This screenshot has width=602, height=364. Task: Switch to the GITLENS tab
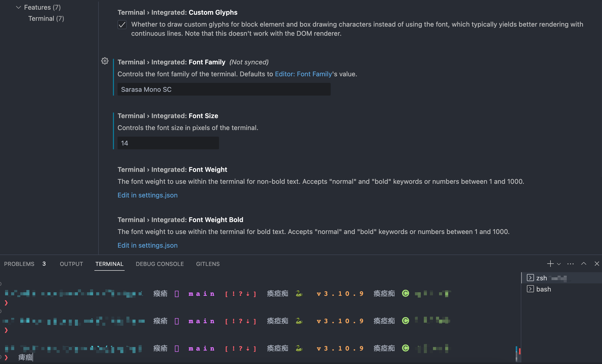[208, 264]
